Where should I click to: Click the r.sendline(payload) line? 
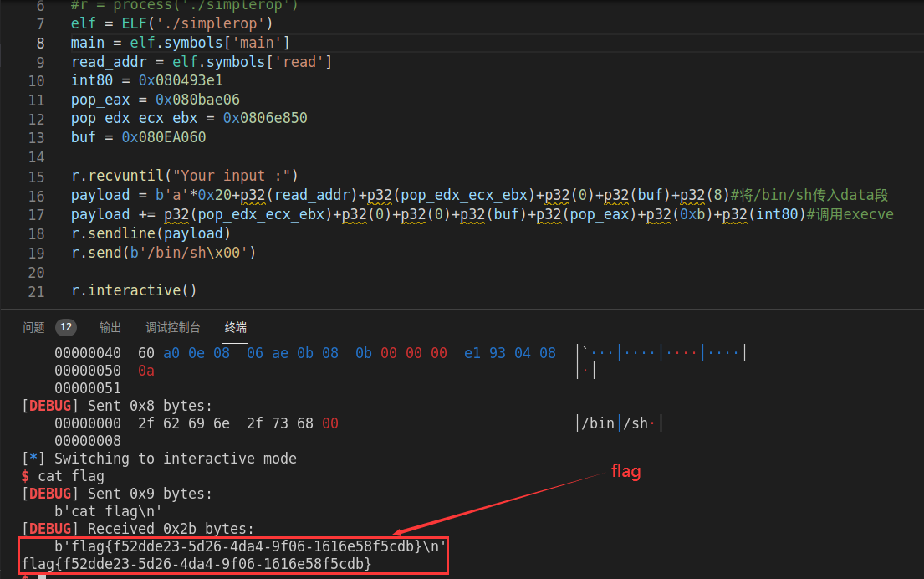(151, 233)
